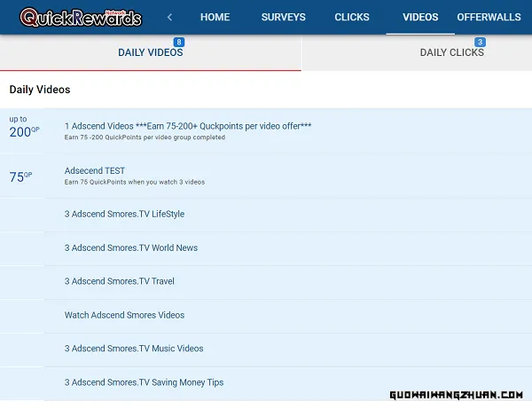Viewport: 532px width, 408px height.
Task: Open 3 Adscend Smores.TV World News
Action: tap(131, 247)
